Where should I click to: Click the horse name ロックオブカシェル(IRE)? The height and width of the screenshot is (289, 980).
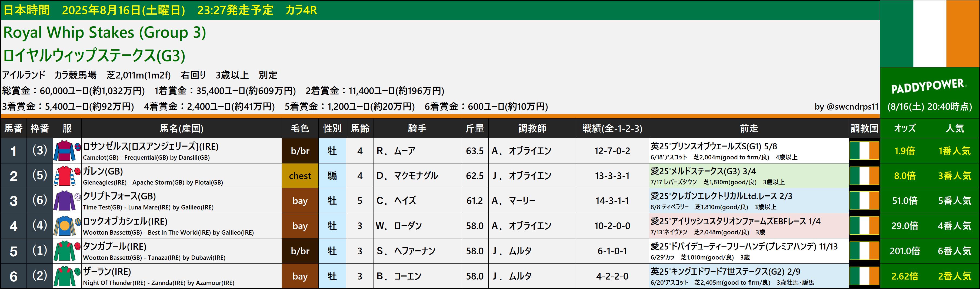tap(125, 221)
